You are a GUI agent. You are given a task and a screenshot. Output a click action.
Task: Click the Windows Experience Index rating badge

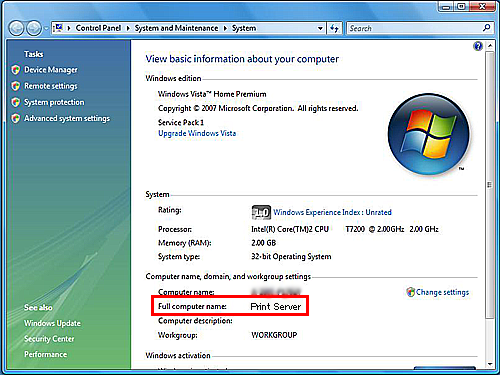coord(261,212)
